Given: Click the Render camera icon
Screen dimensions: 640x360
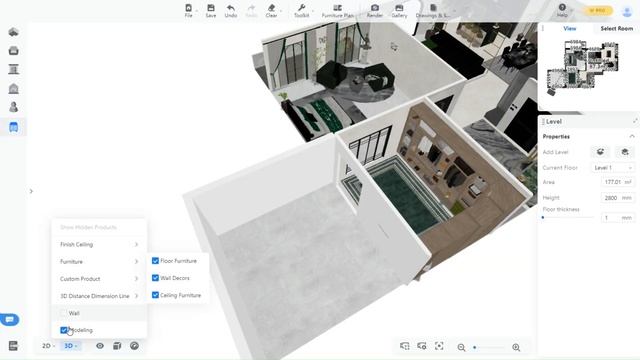Looking at the screenshot, I should (x=375, y=8).
